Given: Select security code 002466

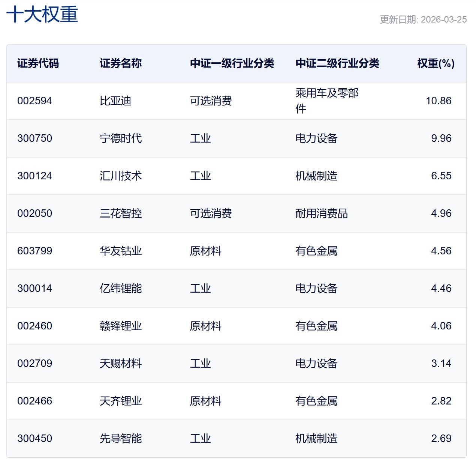Looking at the screenshot, I should (34, 401).
